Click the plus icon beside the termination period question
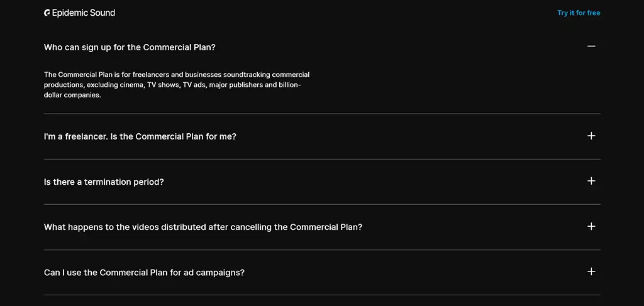The width and height of the screenshot is (644, 306). pyautogui.click(x=591, y=181)
